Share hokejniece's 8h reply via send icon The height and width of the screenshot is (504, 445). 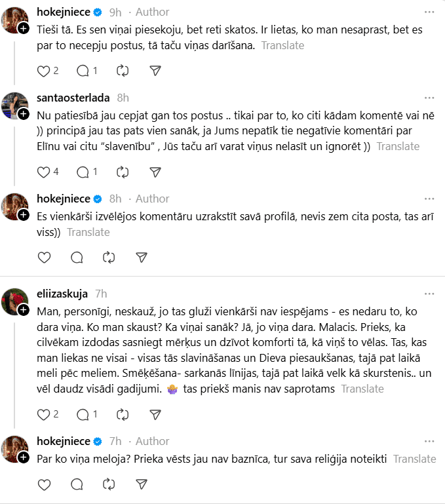(141, 258)
